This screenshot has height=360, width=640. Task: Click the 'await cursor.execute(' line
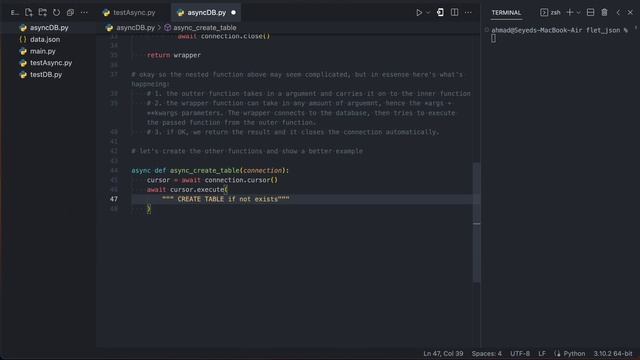(x=187, y=190)
